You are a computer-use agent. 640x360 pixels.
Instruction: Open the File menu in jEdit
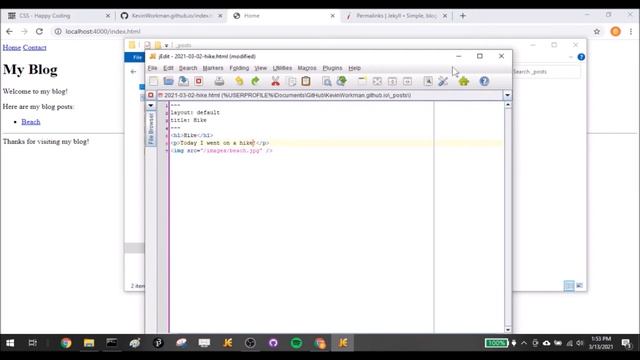tap(152, 68)
